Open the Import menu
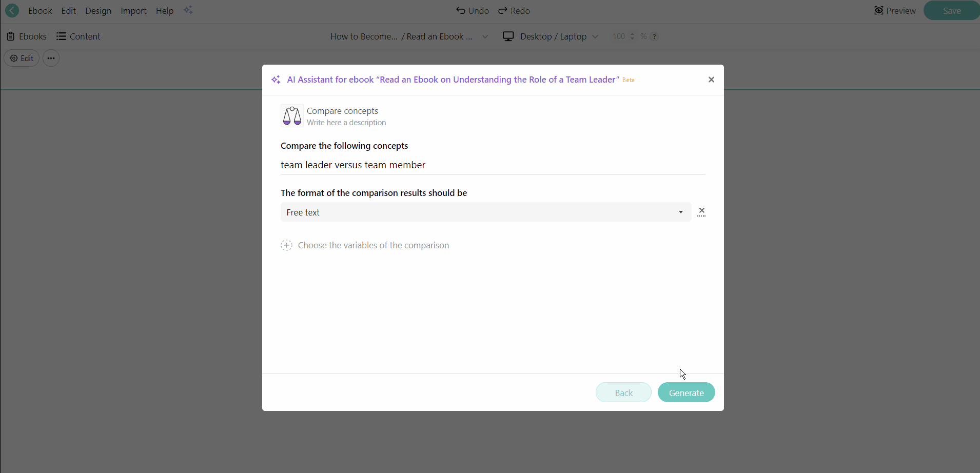The width and height of the screenshot is (980, 473). [x=133, y=11]
